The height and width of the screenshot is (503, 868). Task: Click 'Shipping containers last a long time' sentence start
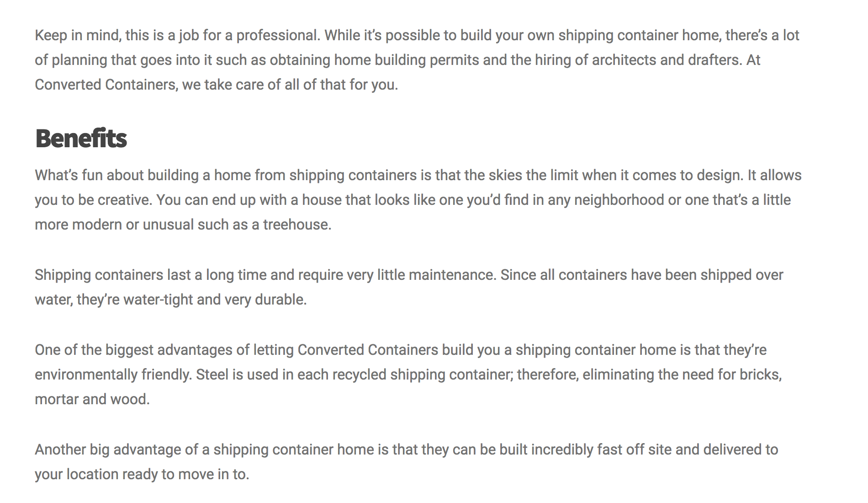click(x=151, y=275)
